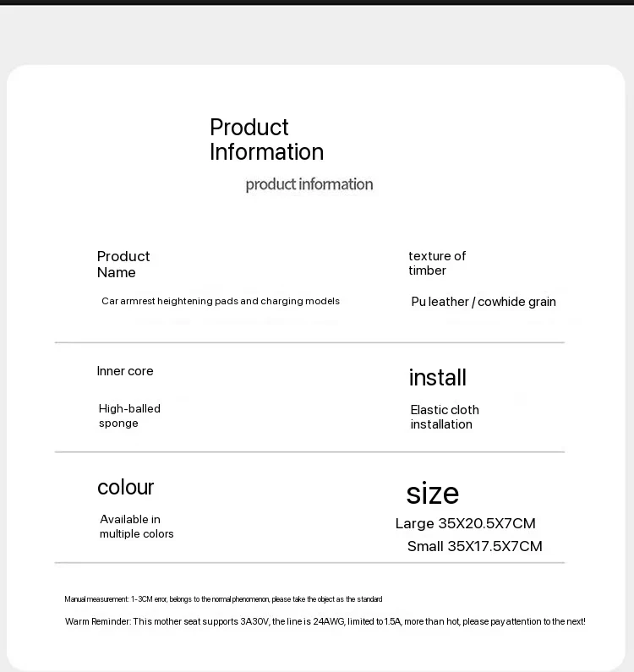Select the "Elastic cloth installation" text

(445, 417)
